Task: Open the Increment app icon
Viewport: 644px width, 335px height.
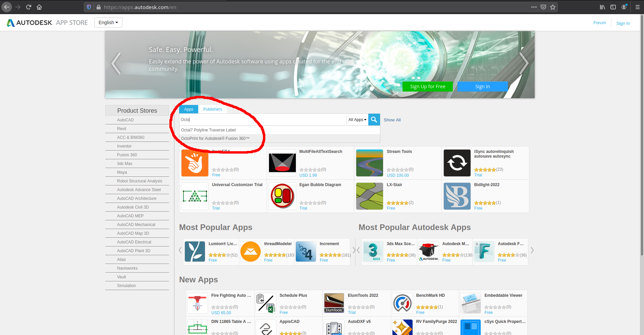Action: pyautogui.click(x=306, y=252)
